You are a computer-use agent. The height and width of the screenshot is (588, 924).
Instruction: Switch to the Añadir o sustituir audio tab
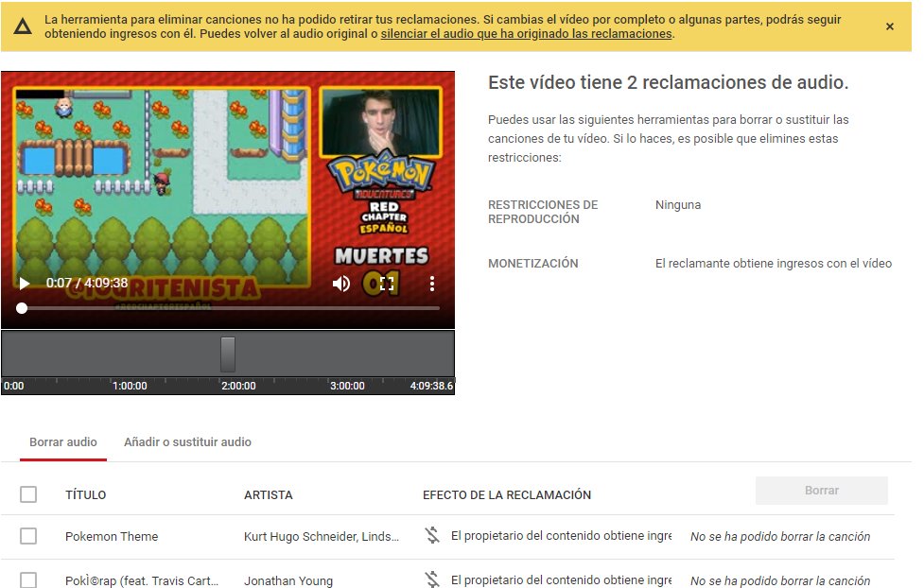click(187, 441)
